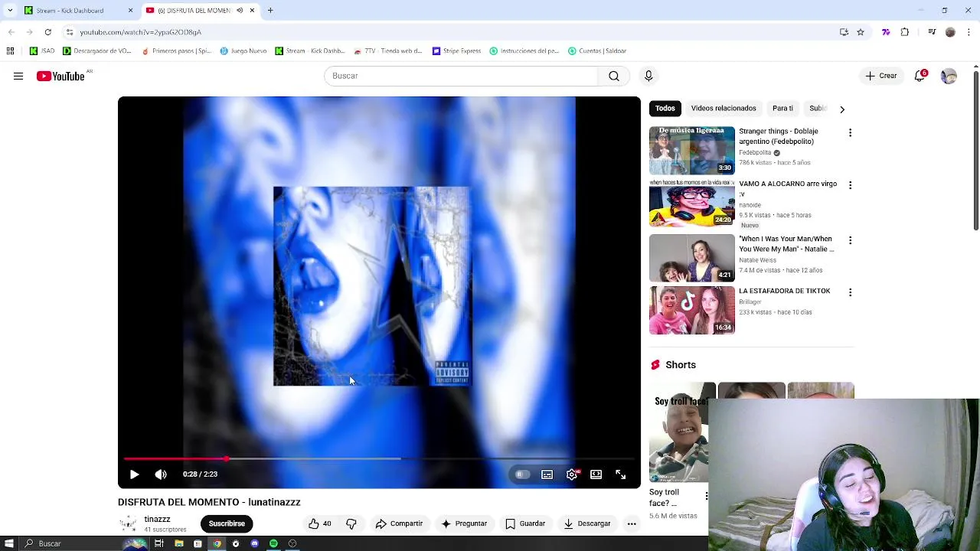The height and width of the screenshot is (551, 980).
Task: Open the tinazzz channel name link
Action: (x=157, y=520)
